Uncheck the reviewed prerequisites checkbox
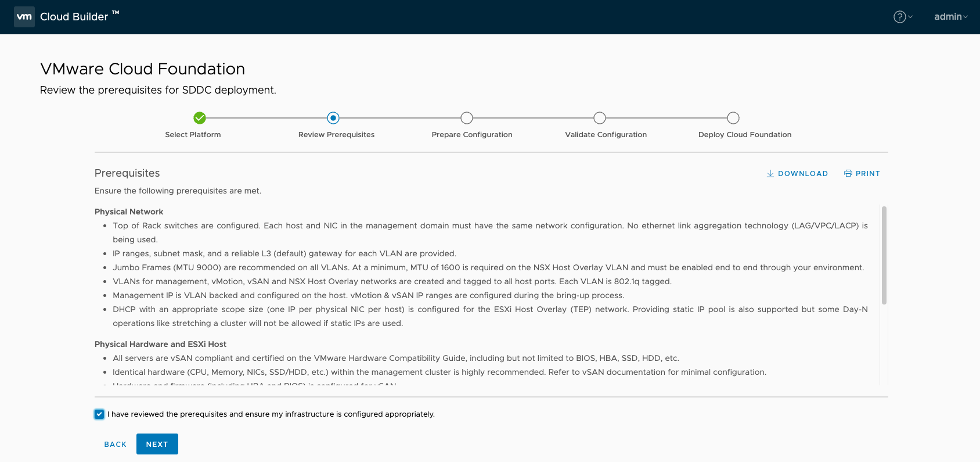Screen dimensions: 980x462 pos(99,414)
